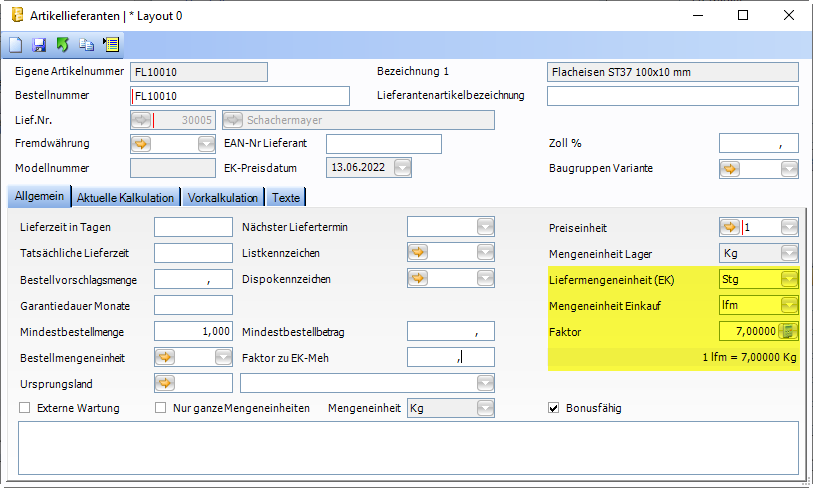Open the EK-Preisdatum date picker dropdown
This screenshot has width=813, height=488.
pos(402,168)
